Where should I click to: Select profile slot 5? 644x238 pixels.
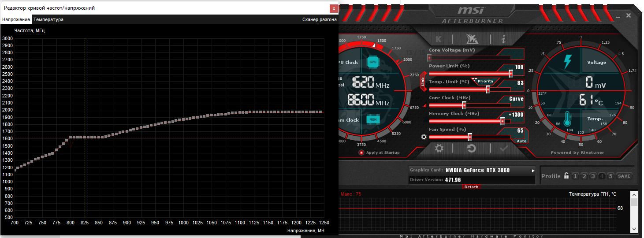pos(610,176)
